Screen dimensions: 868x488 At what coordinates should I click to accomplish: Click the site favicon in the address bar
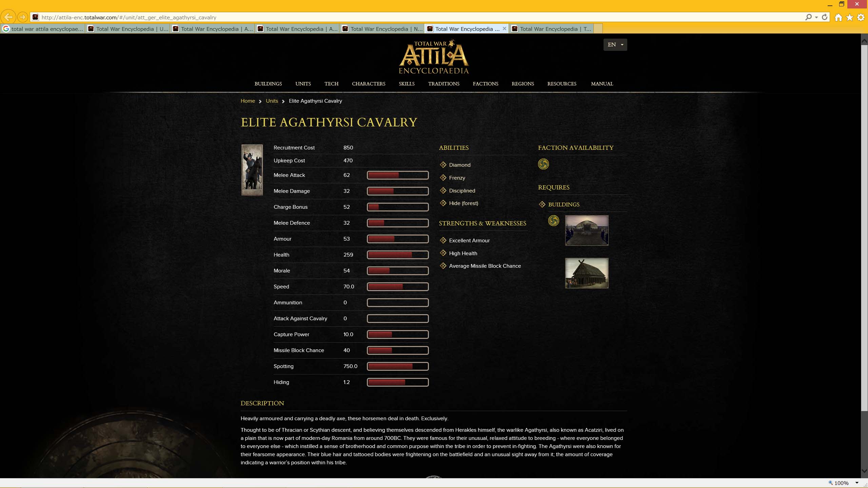(35, 17)
